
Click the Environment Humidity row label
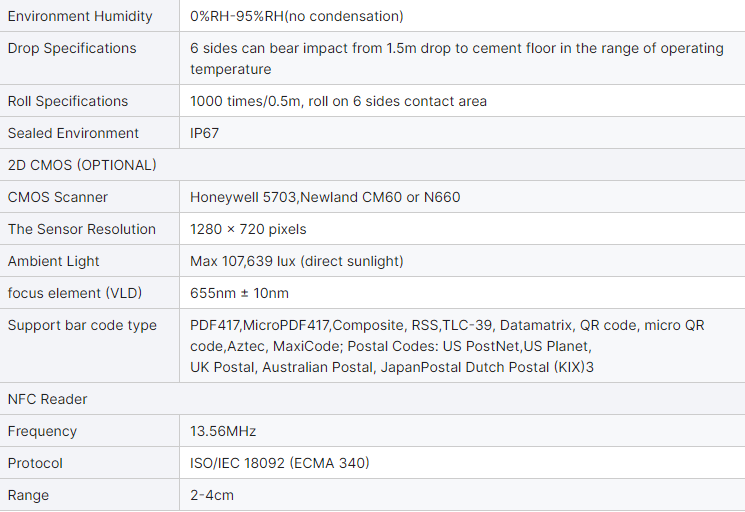click(80, 16)
